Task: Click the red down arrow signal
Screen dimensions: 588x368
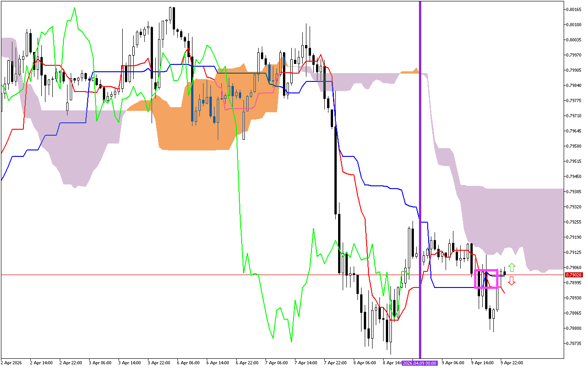Action: coord(511,281)
